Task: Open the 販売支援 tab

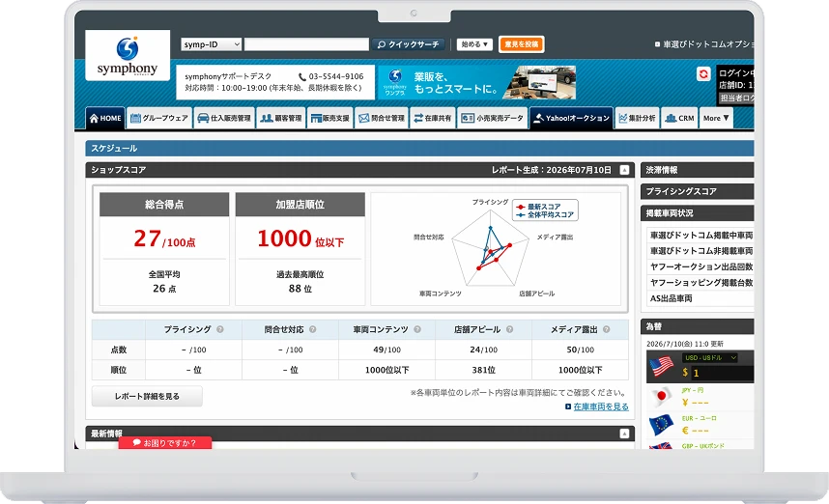Action: click(x=329, y=119)
